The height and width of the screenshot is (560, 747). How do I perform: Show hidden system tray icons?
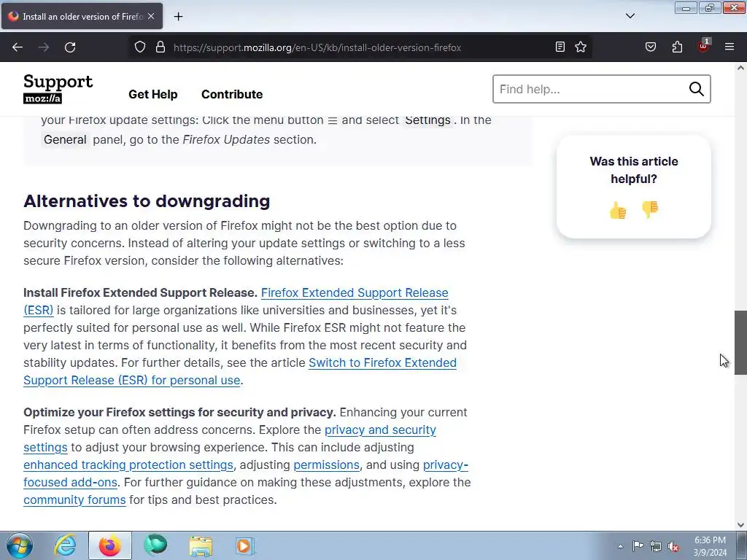pos(620,546)
